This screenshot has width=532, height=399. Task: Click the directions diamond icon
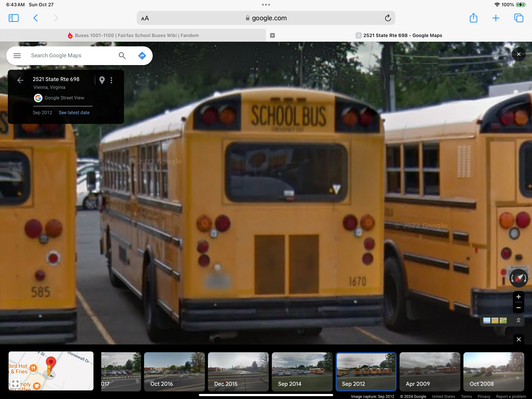tap(142, 56)
